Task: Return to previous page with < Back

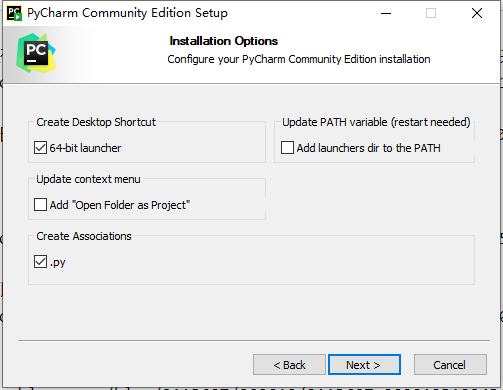Action: (289, 365)
